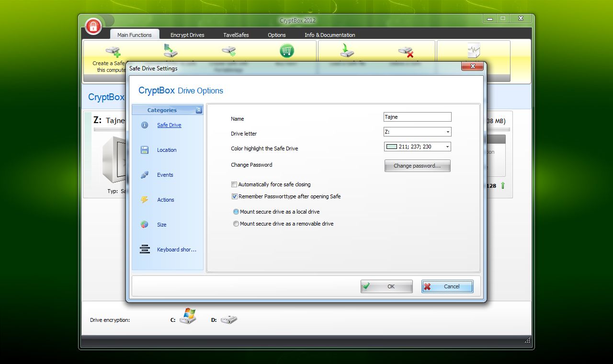Click the Safe Drive info icon
The height and width of the screenshot is (364, 613).
click(145, 125)
